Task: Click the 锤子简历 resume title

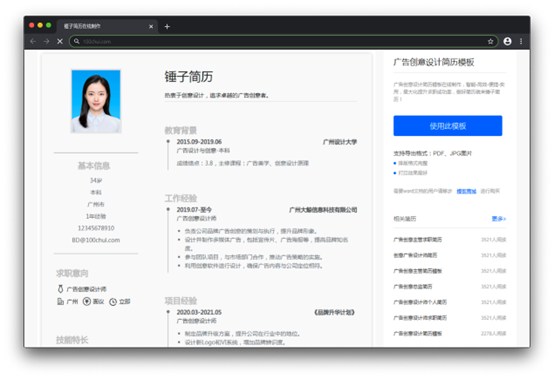Action: click(x=189, y=77)
